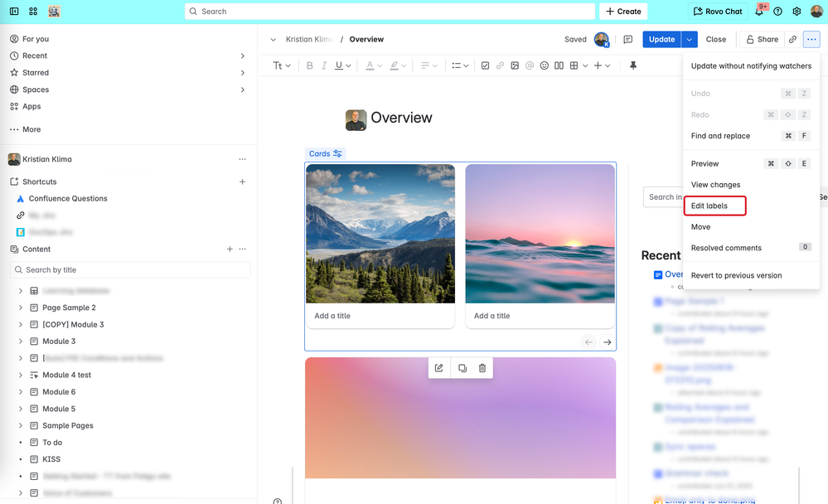The image size is (828, 504).
Task: Open highlight color dropdown
Action: (398, 65)
